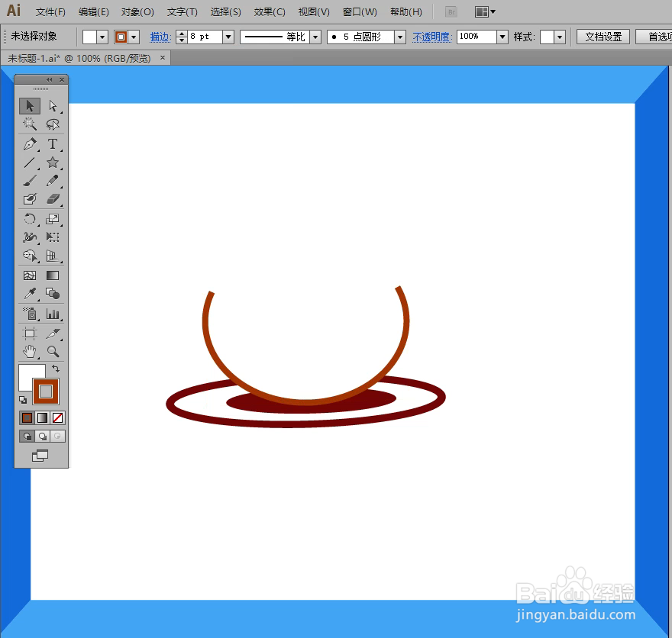Select the Paintbrush tool
672x638 pixels.
[x=30, y=181]
